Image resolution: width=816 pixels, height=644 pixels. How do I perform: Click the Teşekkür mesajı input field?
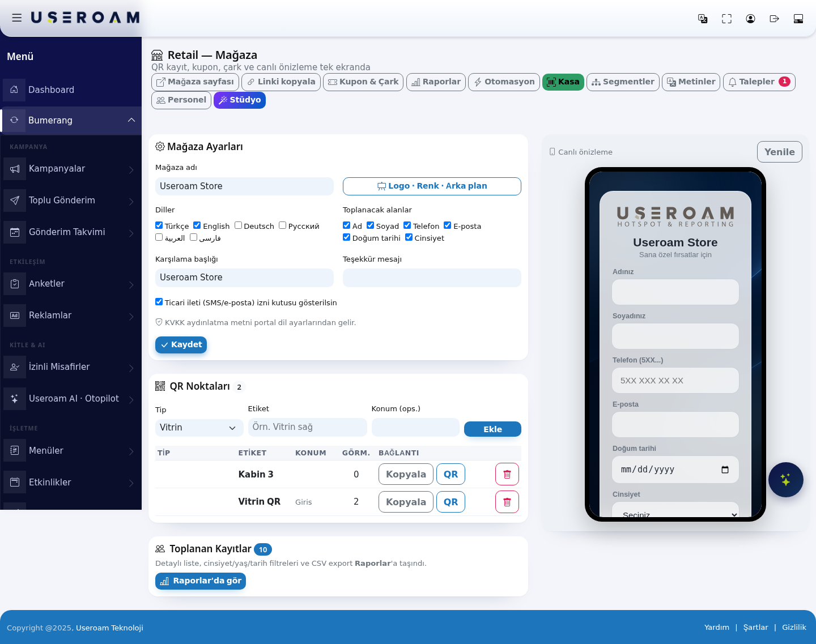tap(432, 278)
